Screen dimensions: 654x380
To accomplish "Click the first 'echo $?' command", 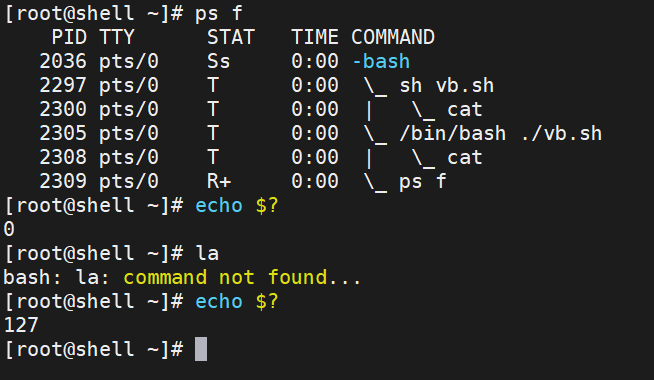I will 236,206.
